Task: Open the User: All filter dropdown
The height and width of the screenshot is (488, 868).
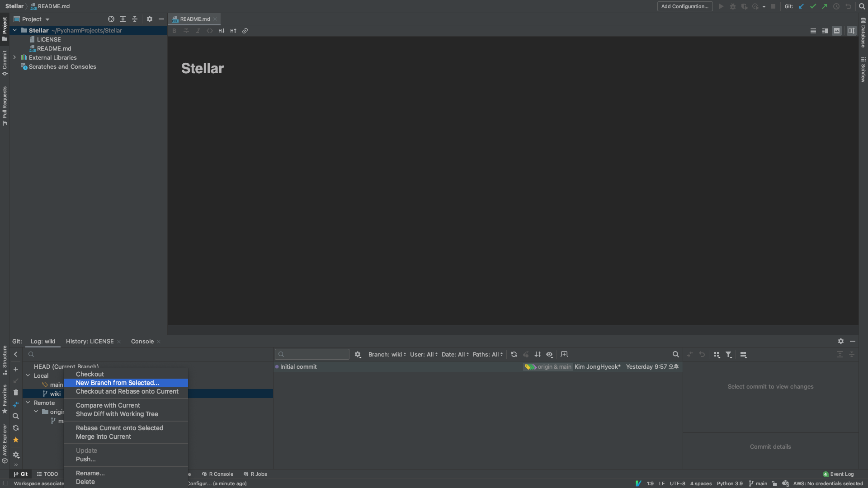Action: coord(424,355)
